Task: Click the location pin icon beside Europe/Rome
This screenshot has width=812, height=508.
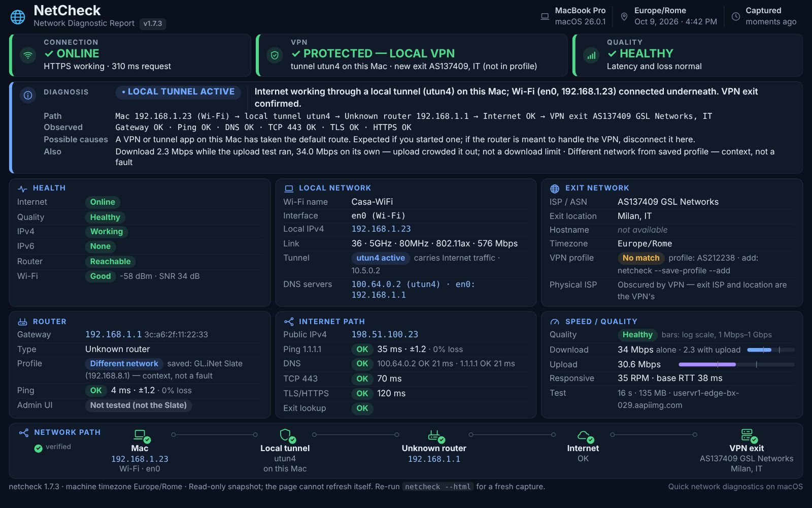Action: click(x=624, y=16)
